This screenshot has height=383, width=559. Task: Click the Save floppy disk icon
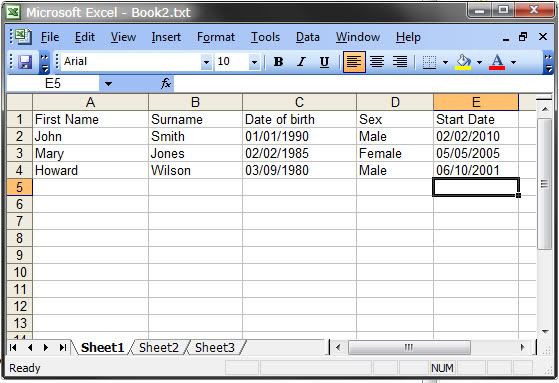coord(25,62)
